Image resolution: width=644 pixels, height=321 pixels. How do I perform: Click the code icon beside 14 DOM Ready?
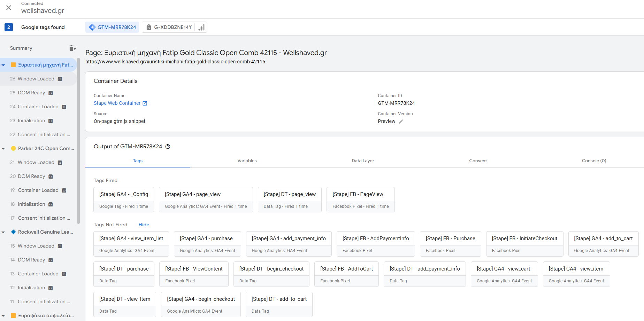tap(51, 260)
